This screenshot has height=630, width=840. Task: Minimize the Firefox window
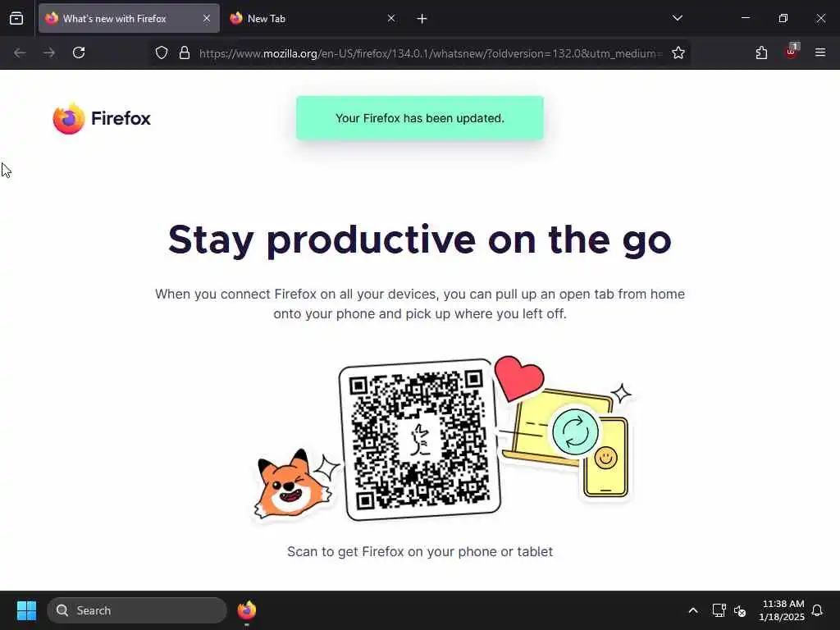click(745, 18)
